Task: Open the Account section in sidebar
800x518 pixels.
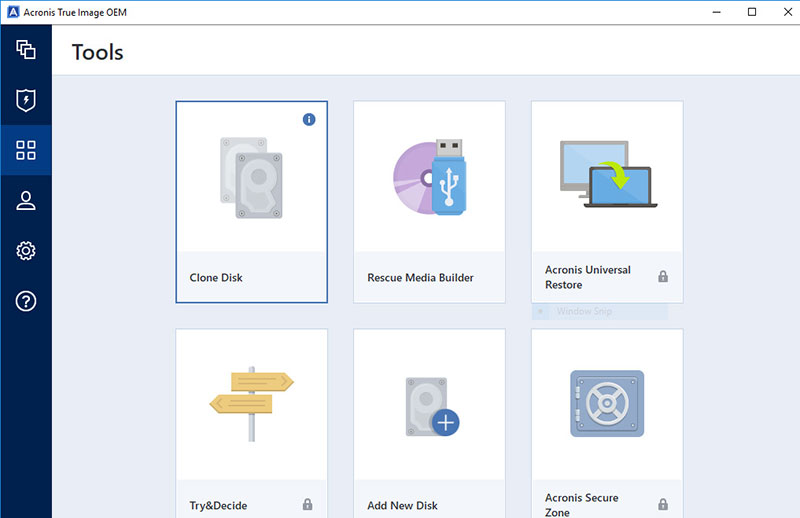Action: pos(26,201)
